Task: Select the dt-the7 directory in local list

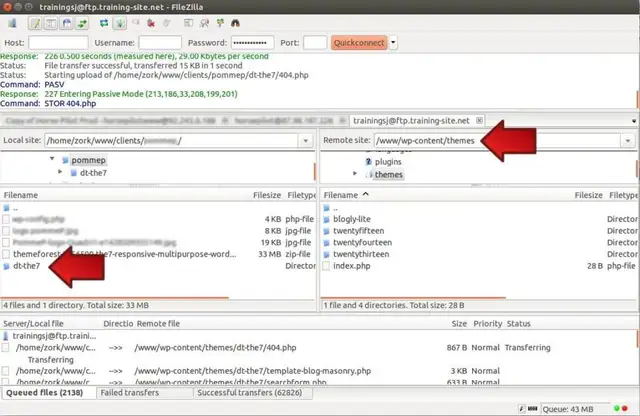Action: coord(27,266)
